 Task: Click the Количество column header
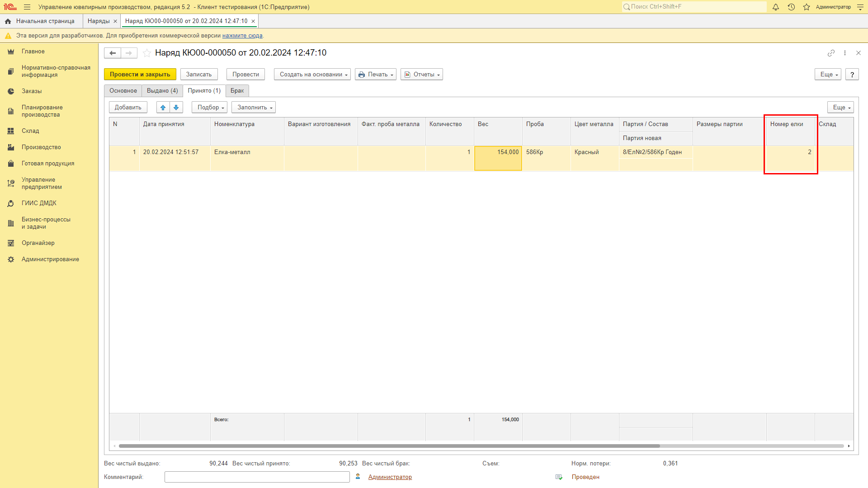point(450,131)
